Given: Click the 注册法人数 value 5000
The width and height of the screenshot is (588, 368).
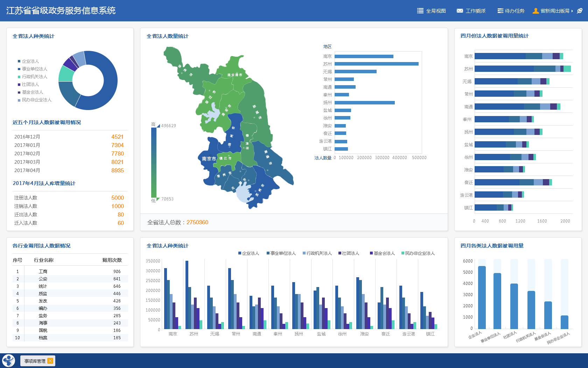Looking at the screenshot, I should (x=118, y=198).
